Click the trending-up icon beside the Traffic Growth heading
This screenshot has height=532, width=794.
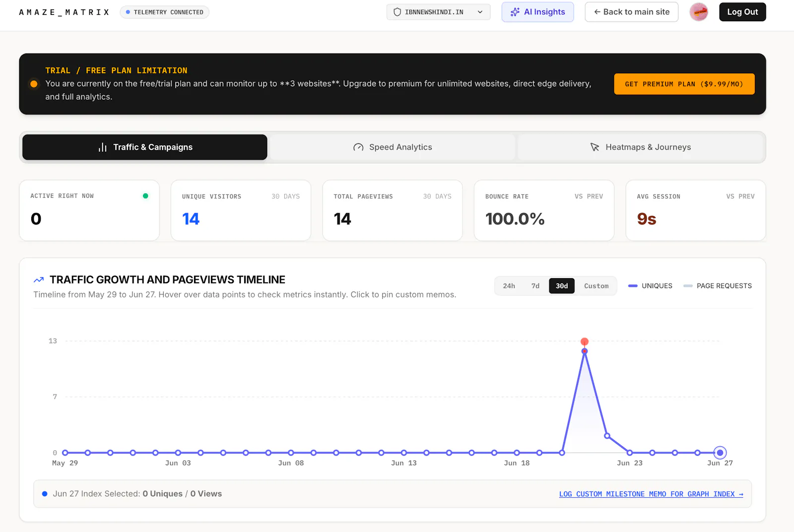pos(39,280)
